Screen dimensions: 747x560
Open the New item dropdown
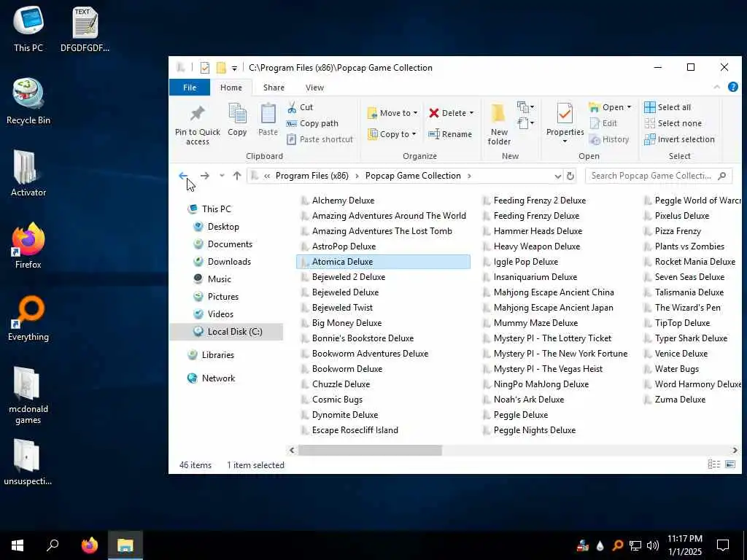(x=525, y=107)
